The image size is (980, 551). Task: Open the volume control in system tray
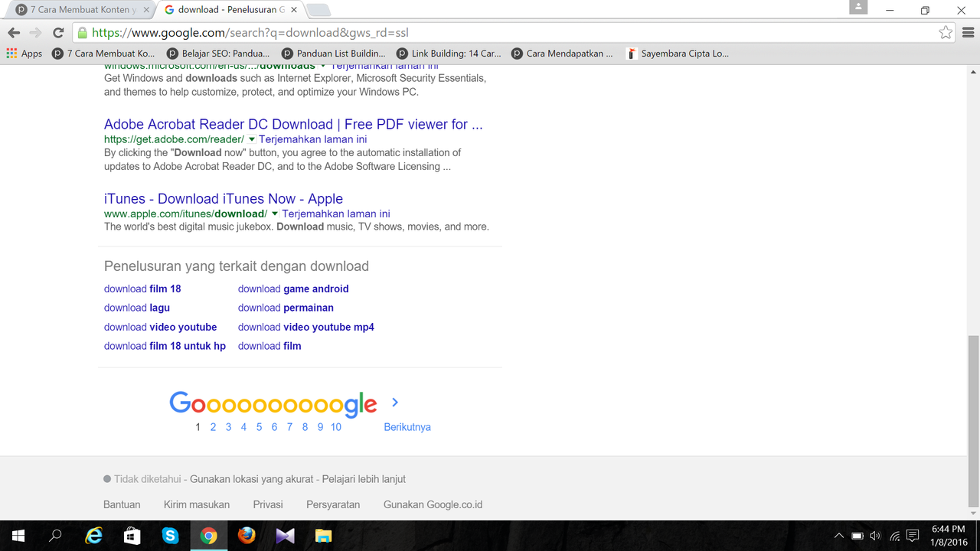875,536
